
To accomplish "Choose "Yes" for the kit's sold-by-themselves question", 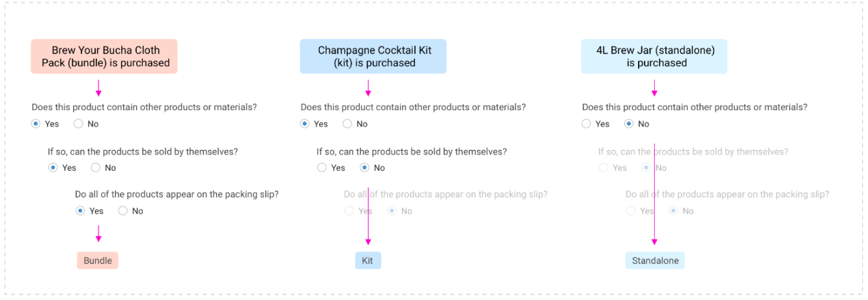I will pyautogui.click(x=322, y=168).
